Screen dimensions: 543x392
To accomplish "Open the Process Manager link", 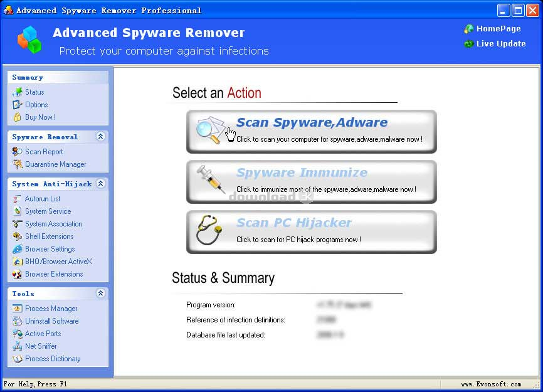I will click(x=51, y=308).
